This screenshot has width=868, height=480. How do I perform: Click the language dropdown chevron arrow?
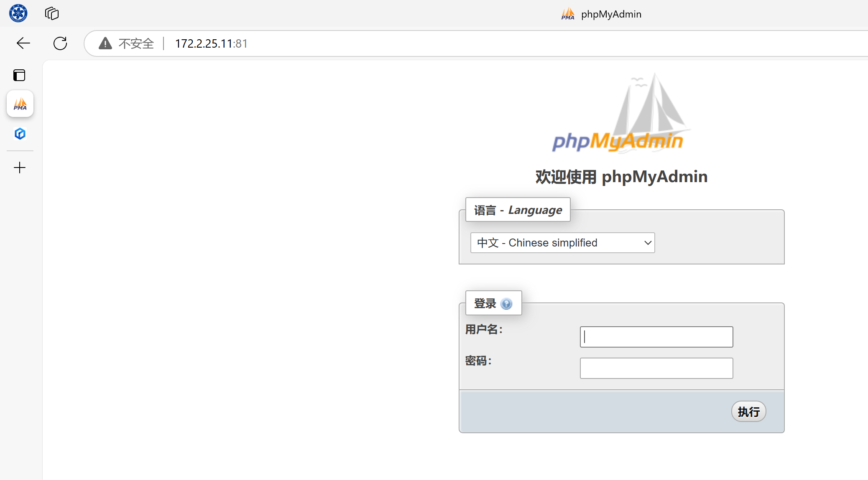pos(648,243)
